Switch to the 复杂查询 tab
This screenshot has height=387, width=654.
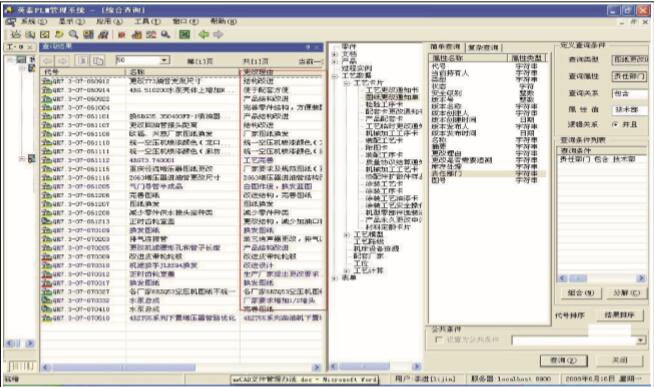(483, 47)
